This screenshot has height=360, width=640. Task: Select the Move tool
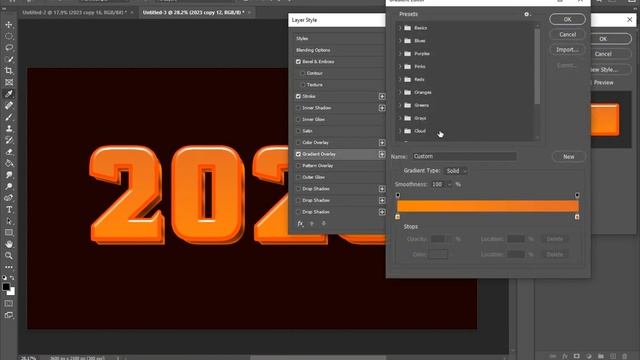coord(9,24)
